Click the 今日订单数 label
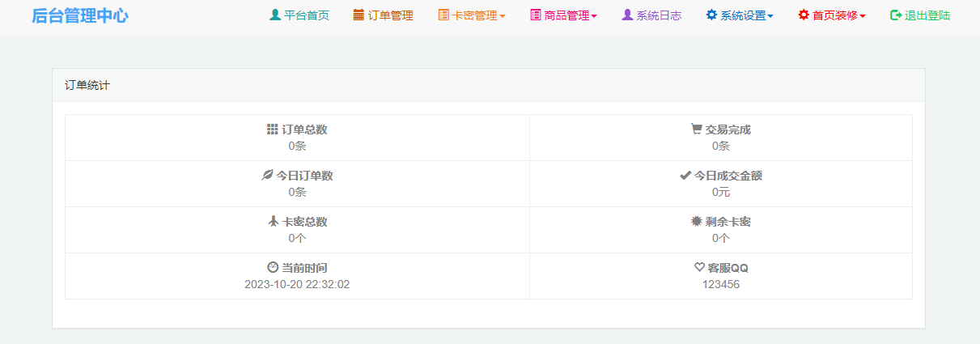The image size is (980, 344). tap(304, 176)
